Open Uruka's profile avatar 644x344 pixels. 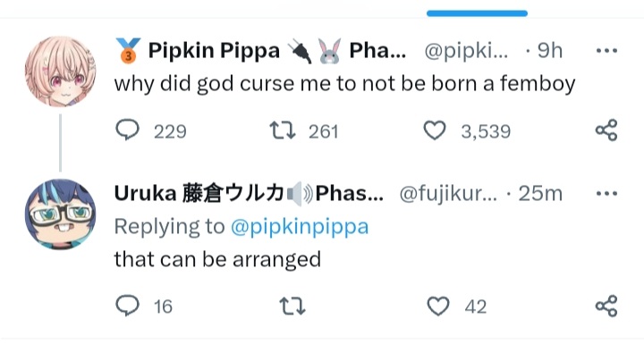pyautogui.click(x=61, y=214)
